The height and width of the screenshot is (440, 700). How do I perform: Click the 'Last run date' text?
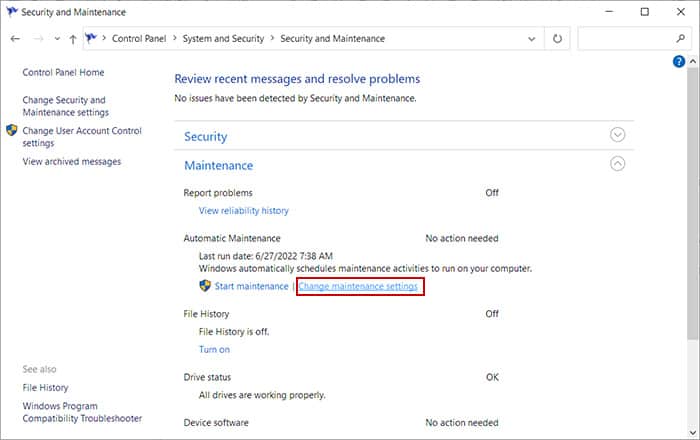click(x=266, y=256)
